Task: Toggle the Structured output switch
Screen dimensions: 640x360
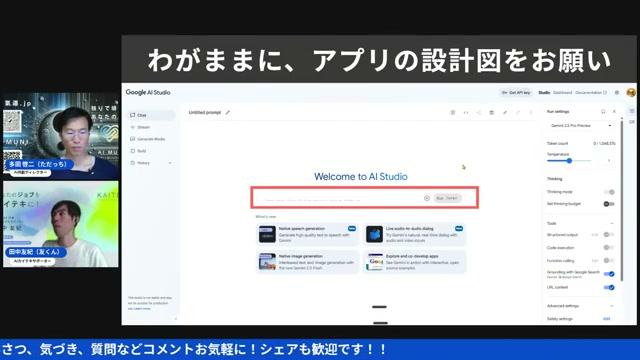Action: [609, 235]
